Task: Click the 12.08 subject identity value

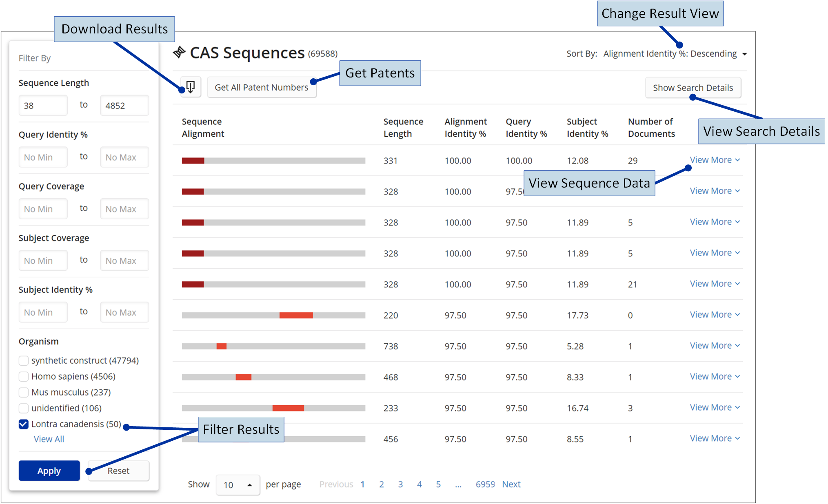Action: pyautogui.click(x=577, y=161)
